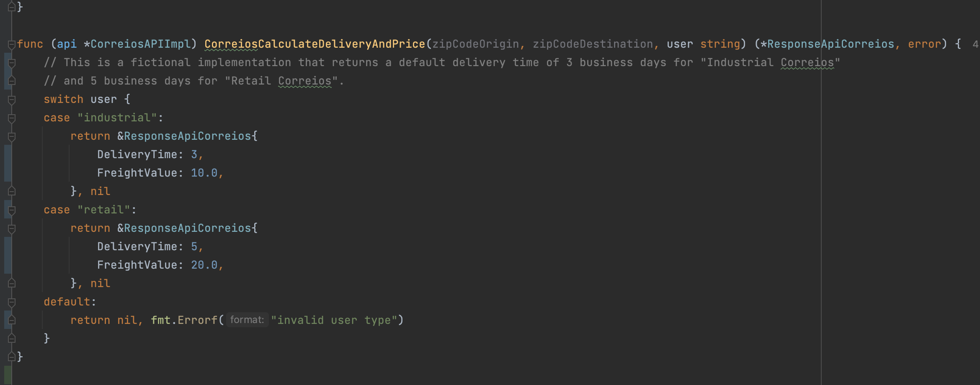980x385 pixels.
Task: Place cursor on FreightValue: 10.0 line
Action: pos(160,173)
